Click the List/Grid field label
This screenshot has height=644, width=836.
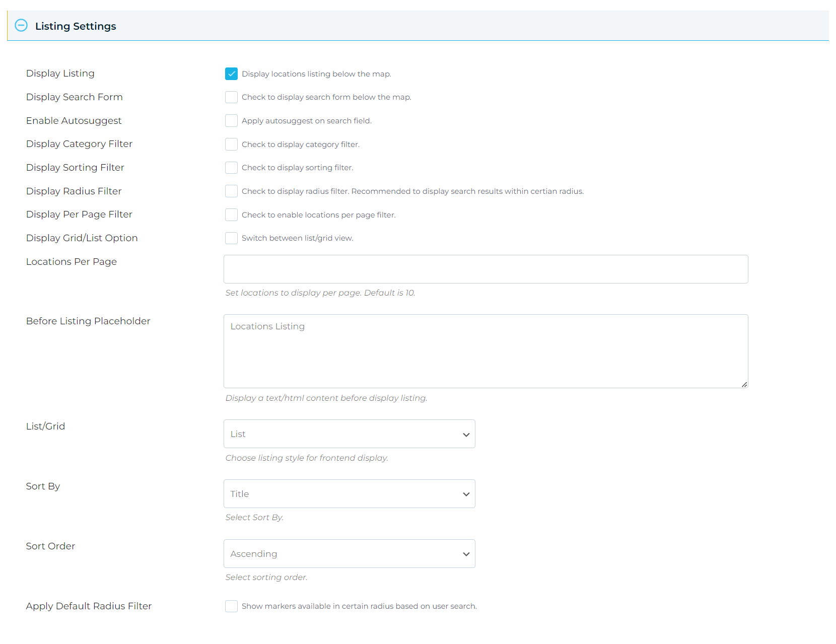[45, 426]
